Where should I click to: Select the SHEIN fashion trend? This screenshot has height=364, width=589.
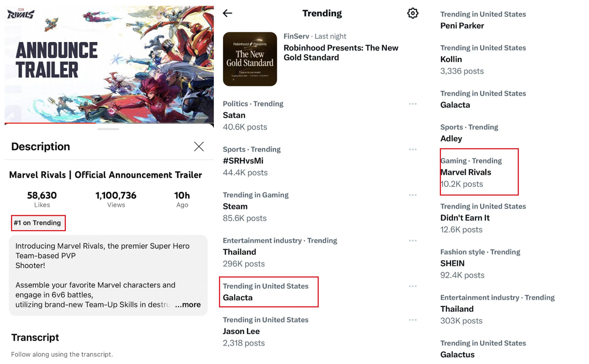click(x=452, y=263)
